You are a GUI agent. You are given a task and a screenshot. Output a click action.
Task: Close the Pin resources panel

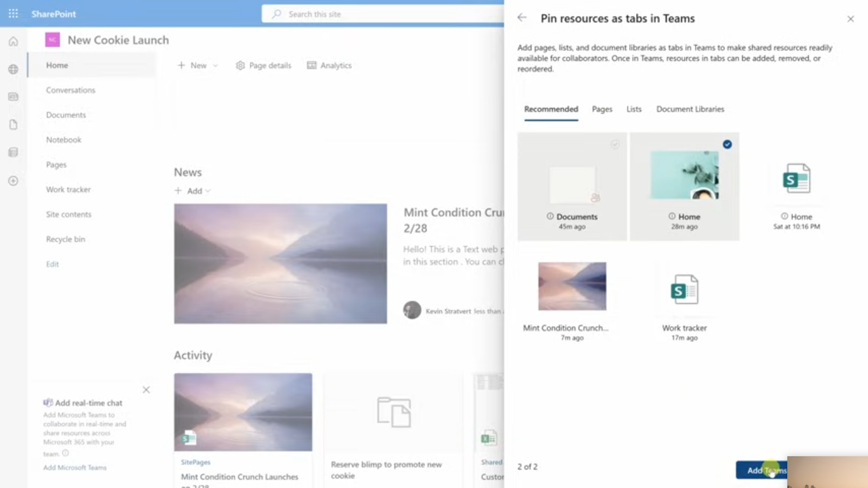click(850, 19)
